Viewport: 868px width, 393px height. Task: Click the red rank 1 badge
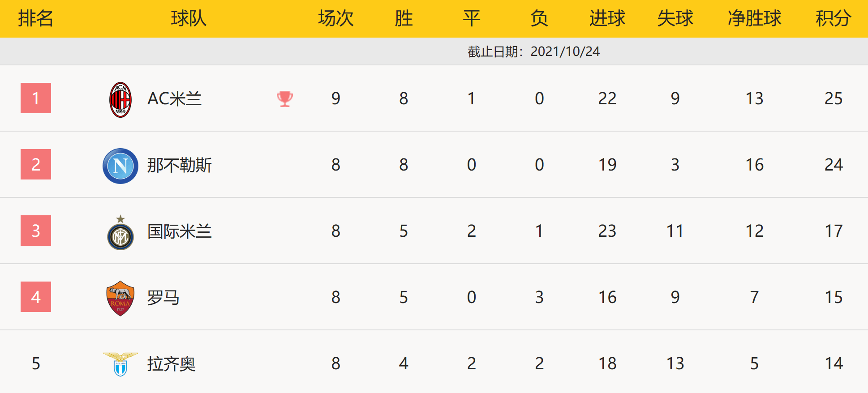[36, 98]
